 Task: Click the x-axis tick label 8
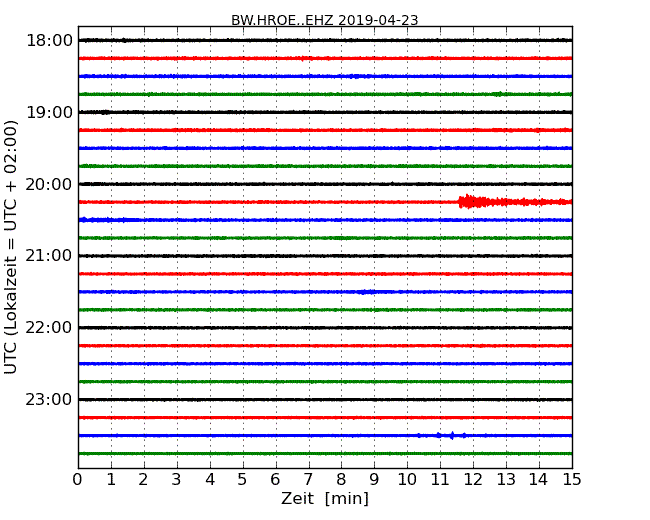click(x=341, y=480)
